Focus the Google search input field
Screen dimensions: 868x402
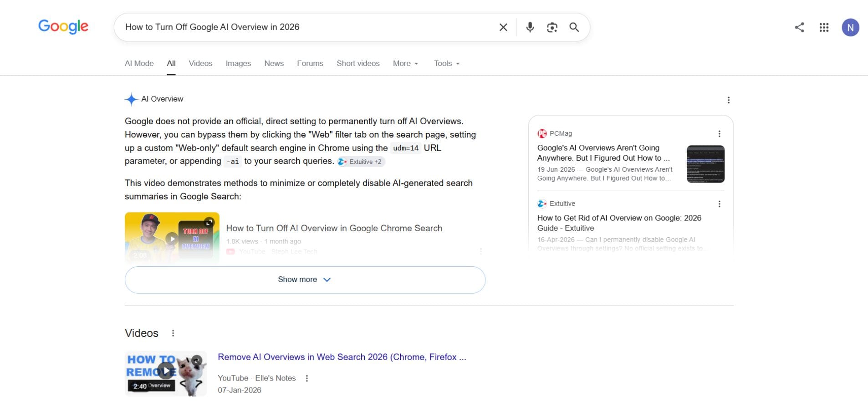[x=307, y=27]
